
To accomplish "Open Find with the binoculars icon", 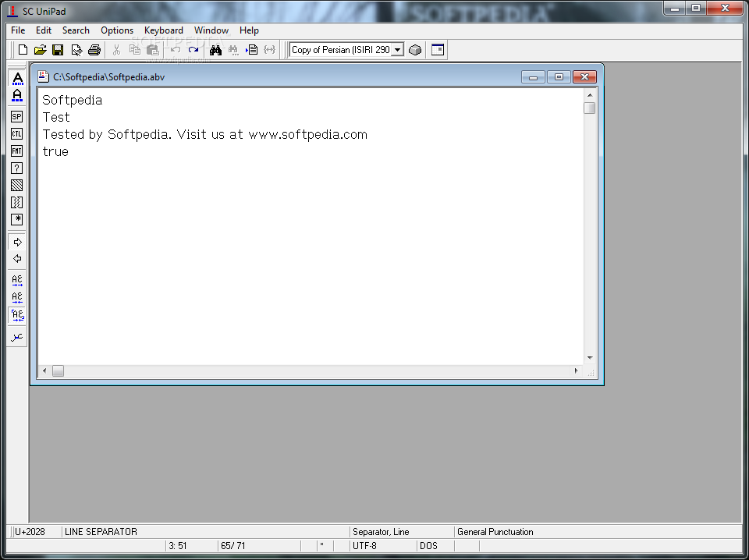I will click(x=215, y=50).
